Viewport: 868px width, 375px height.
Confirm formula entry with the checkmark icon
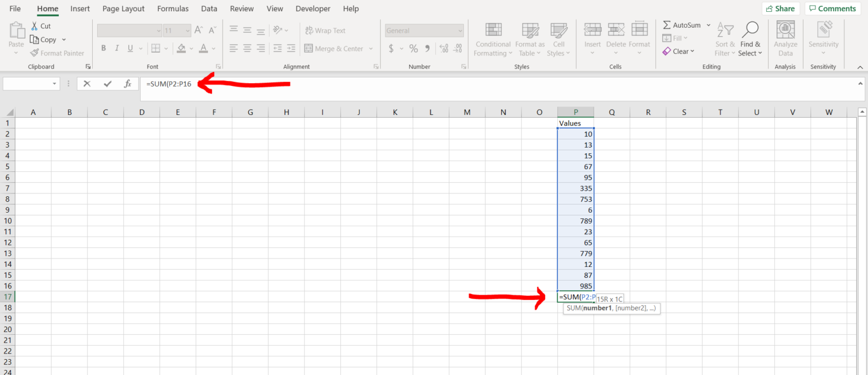107,84
